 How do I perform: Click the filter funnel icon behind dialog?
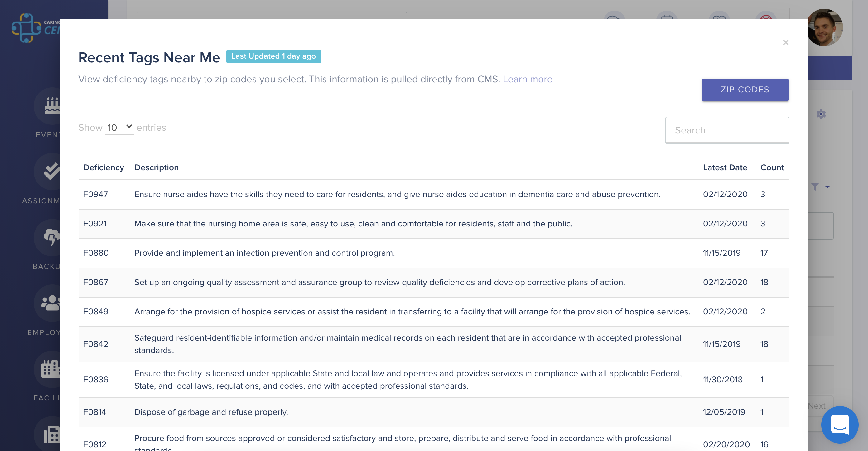point(815,187)
